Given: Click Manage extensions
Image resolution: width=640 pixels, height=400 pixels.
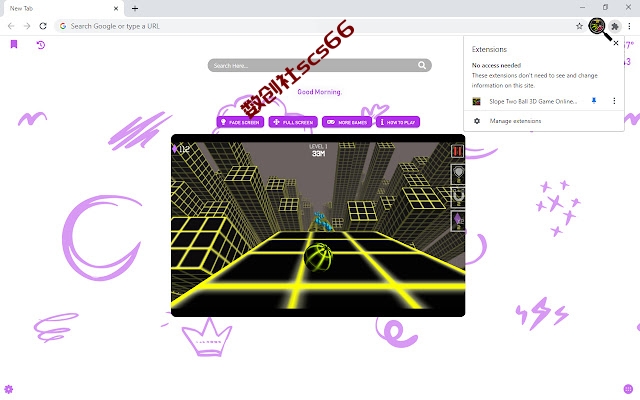Looking at the screenshot, I should pyautogui.click(x=515, y=121).
